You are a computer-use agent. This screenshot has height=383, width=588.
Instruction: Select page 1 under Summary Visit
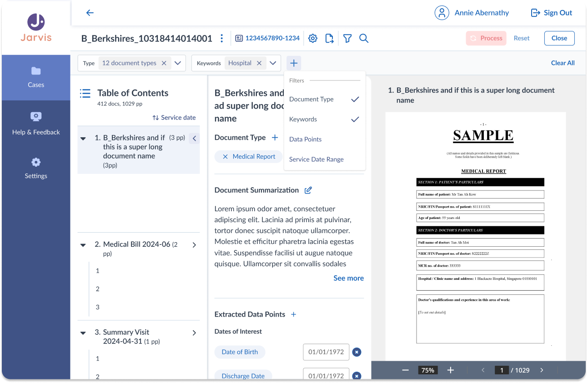[97, 358]
